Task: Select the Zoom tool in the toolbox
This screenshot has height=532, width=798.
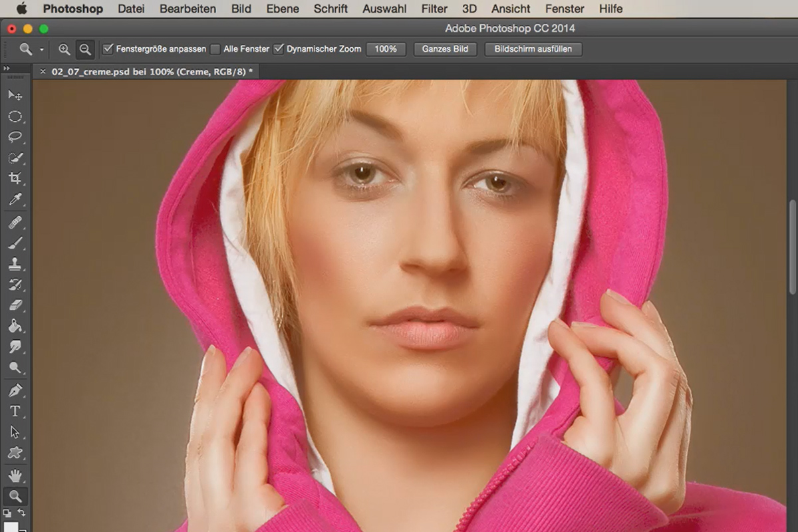Action: point(15,496)
